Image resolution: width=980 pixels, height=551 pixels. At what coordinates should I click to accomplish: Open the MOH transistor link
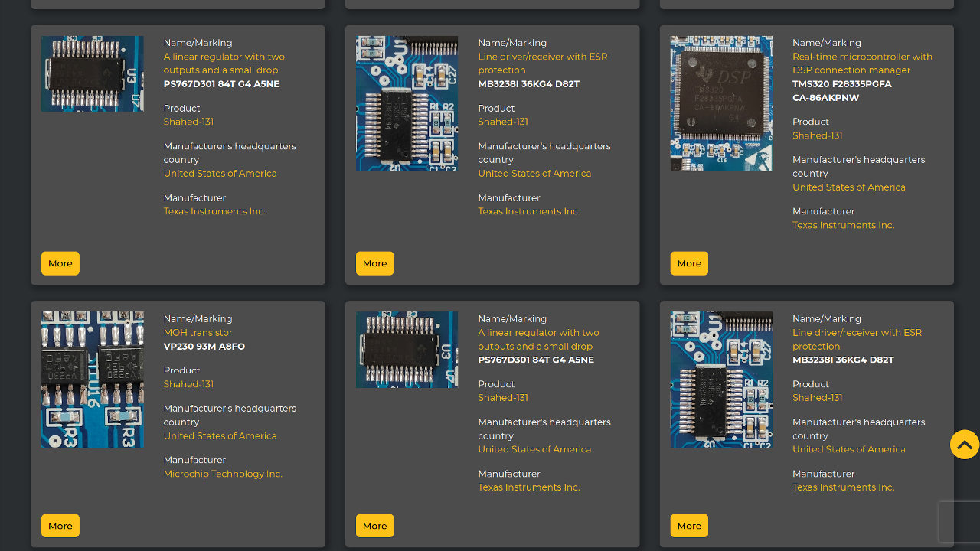pyautogui.click(x=198, y=333)
